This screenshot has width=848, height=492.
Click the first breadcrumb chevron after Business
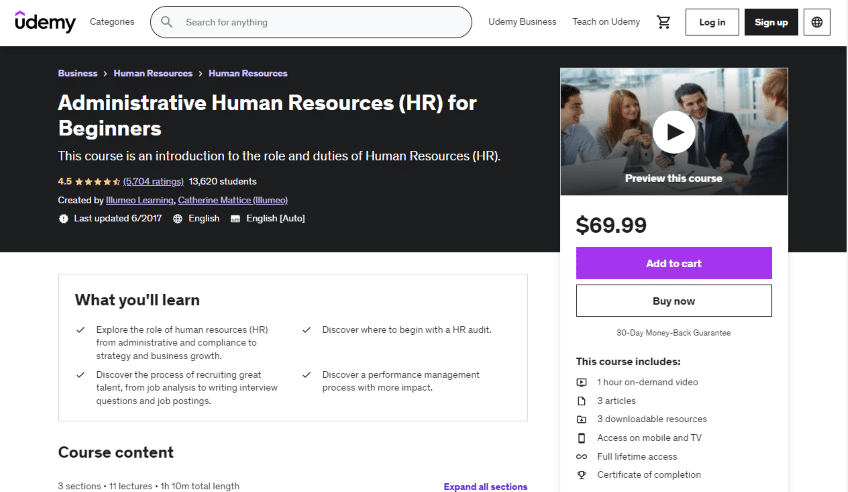105,74
